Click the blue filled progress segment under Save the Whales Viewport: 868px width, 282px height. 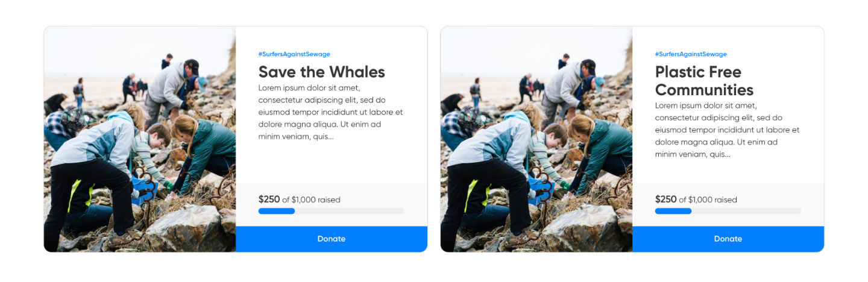pos(276,211)
